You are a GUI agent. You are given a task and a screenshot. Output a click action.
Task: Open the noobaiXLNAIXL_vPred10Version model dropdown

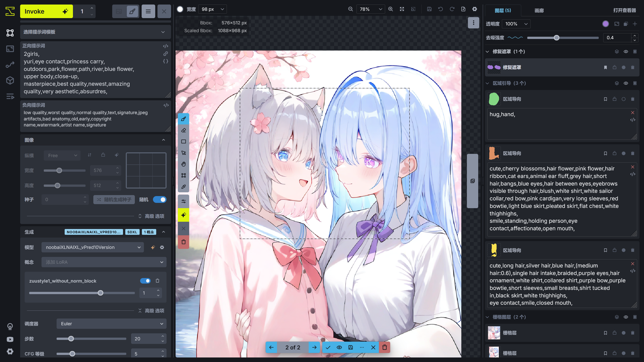pyautogui.click(x=92, y=247)
